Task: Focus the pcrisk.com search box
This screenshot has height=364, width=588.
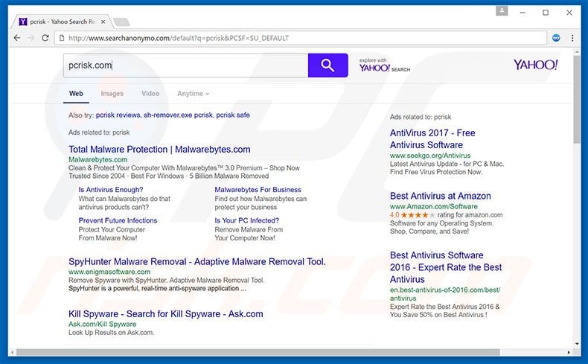Action: click(185, 66)
